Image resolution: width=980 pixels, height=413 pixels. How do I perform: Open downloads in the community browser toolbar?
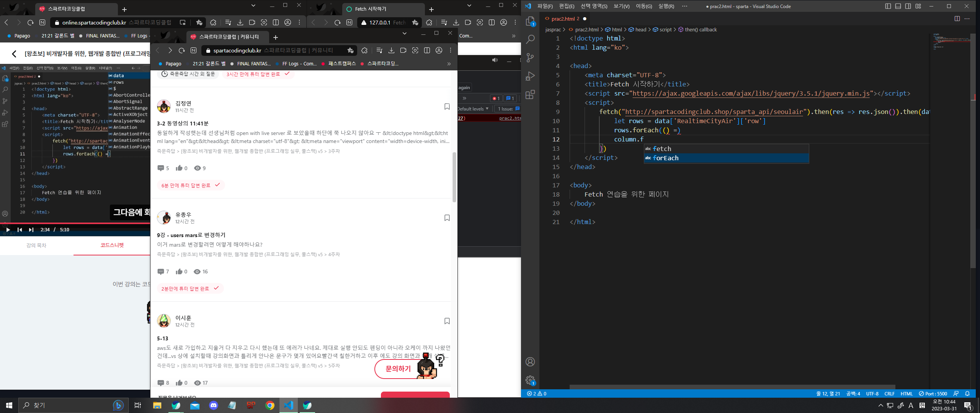pyautogui.click(x=391, y=50)
